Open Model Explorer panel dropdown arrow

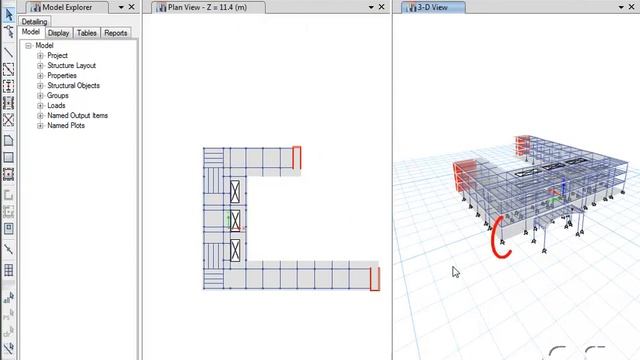tap(121, 7)
